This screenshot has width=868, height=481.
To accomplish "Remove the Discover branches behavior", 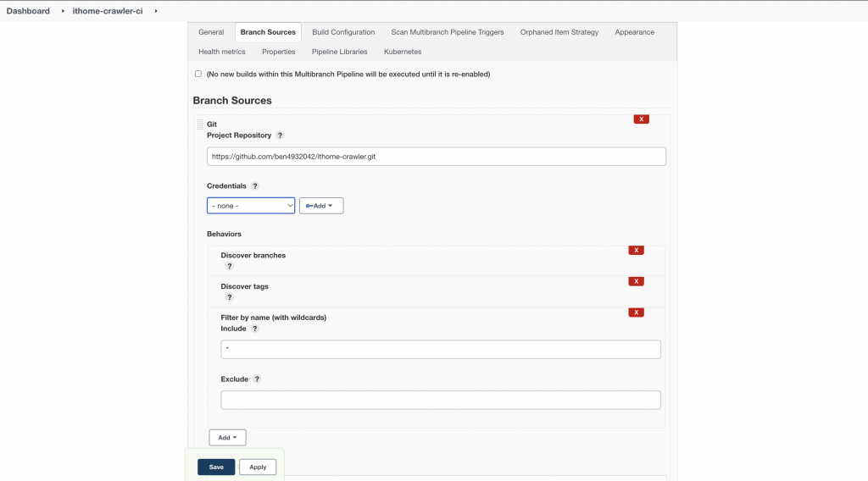I will click(636, 250).
